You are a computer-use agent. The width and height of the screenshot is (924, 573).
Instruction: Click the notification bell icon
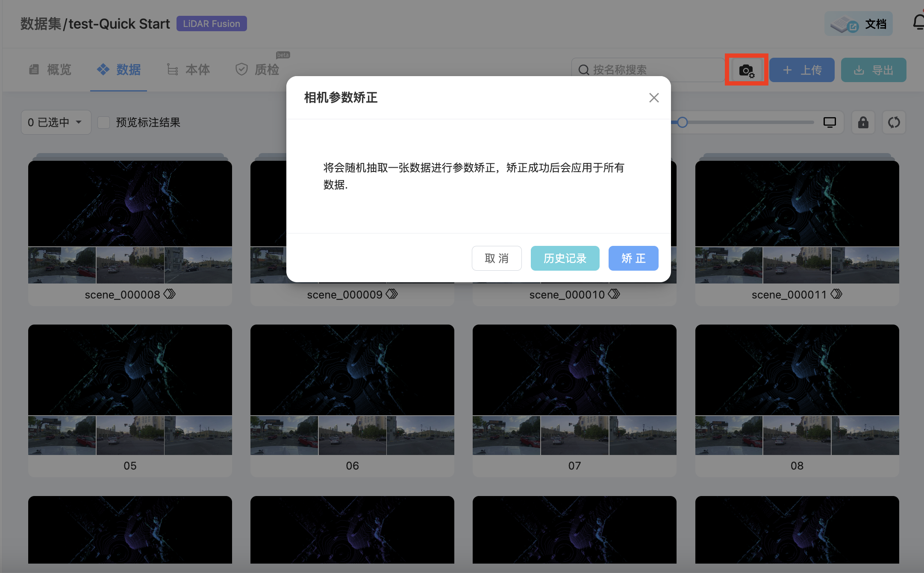pyautogui.click(x=918, y=22)
